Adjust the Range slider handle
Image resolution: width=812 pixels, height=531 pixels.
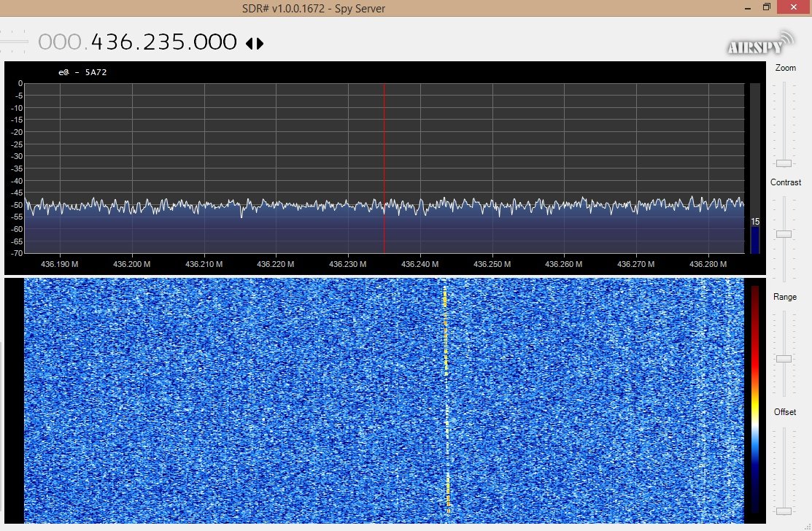click(x=784, y=359)
